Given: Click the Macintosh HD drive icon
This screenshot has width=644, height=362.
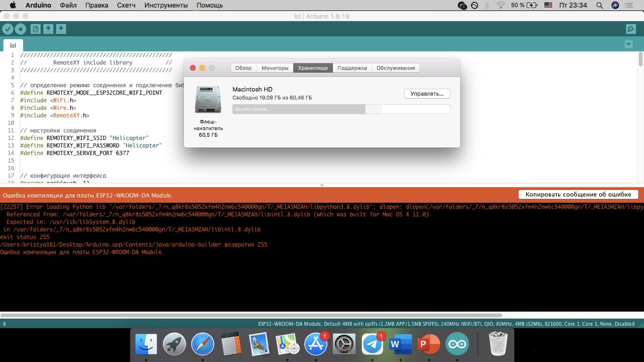Looking at the screenshot, I should point(208,100).
